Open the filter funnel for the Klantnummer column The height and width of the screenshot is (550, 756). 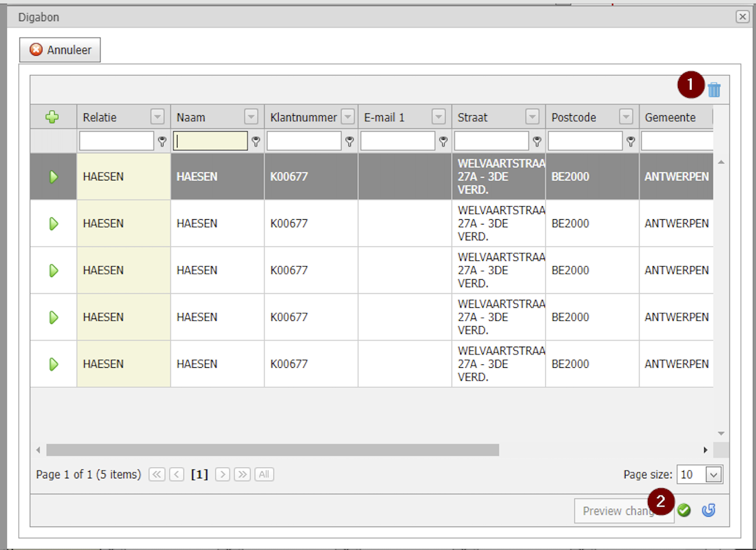pos(349,140)
